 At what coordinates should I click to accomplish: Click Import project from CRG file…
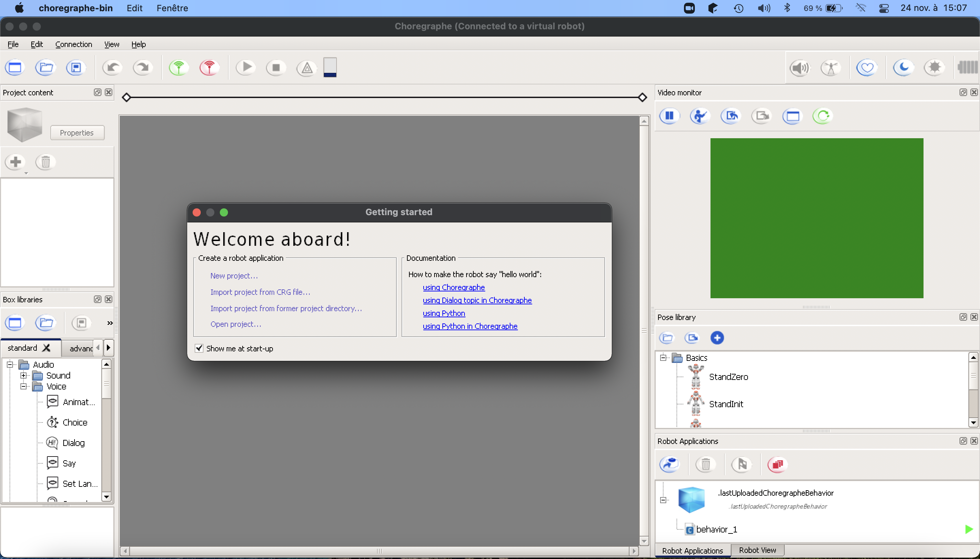[260, 292]
